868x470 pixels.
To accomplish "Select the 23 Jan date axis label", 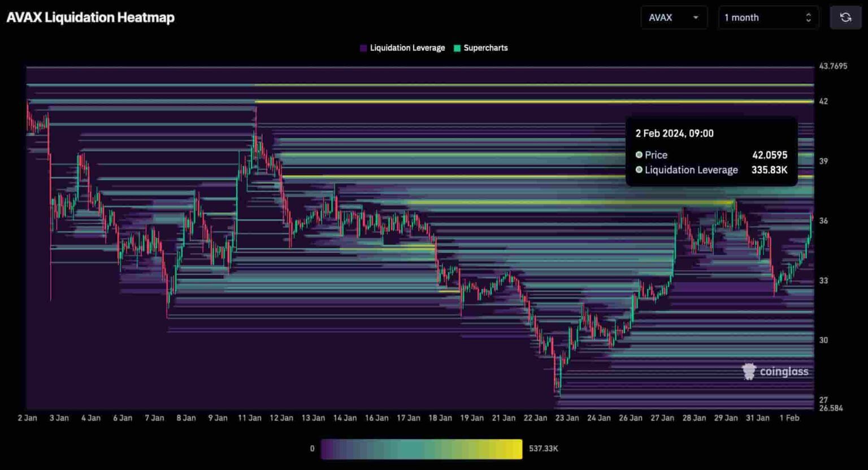I will [567, 418].
